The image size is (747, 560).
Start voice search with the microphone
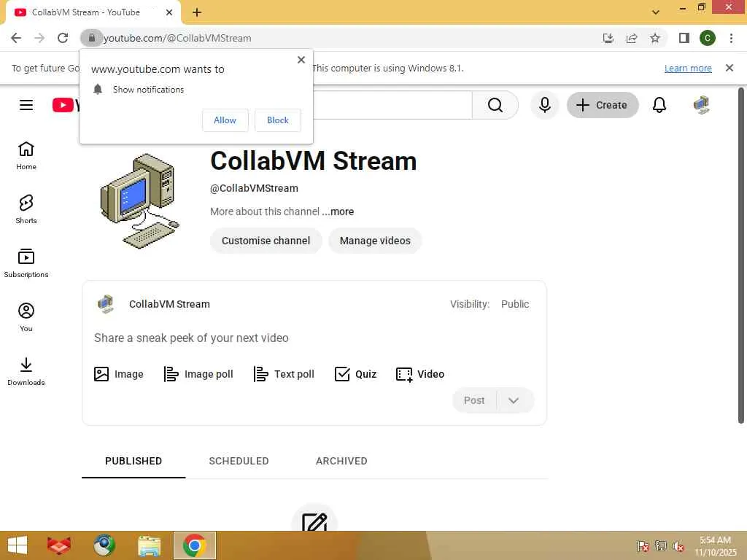point(544,105)
